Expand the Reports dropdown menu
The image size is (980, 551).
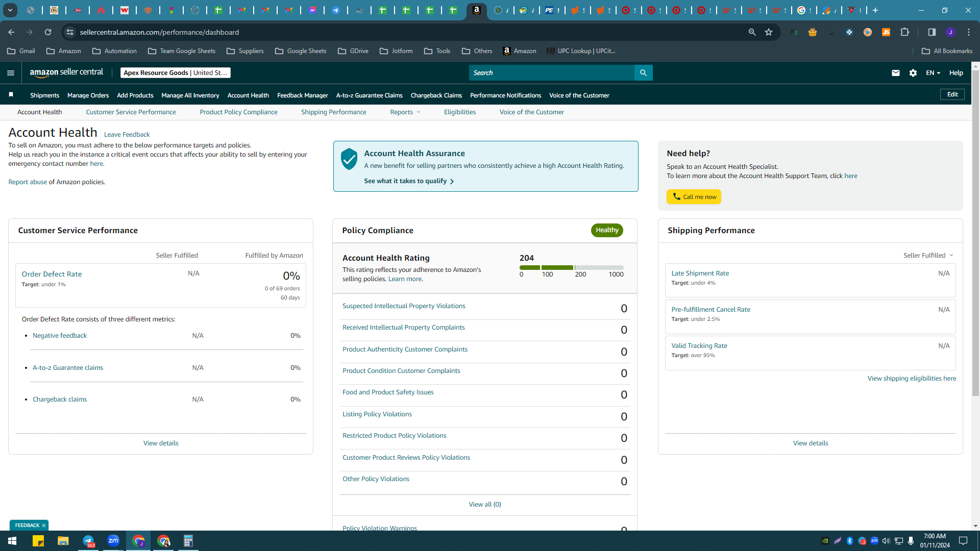405,112
